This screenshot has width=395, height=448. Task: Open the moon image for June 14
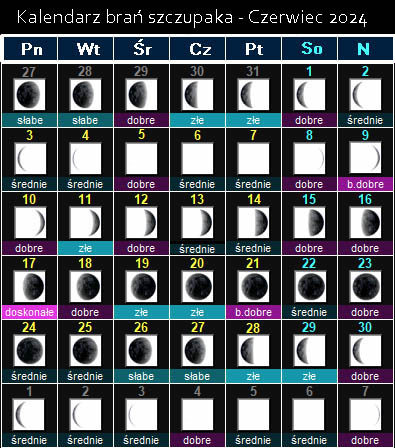(x=253, y=222)
